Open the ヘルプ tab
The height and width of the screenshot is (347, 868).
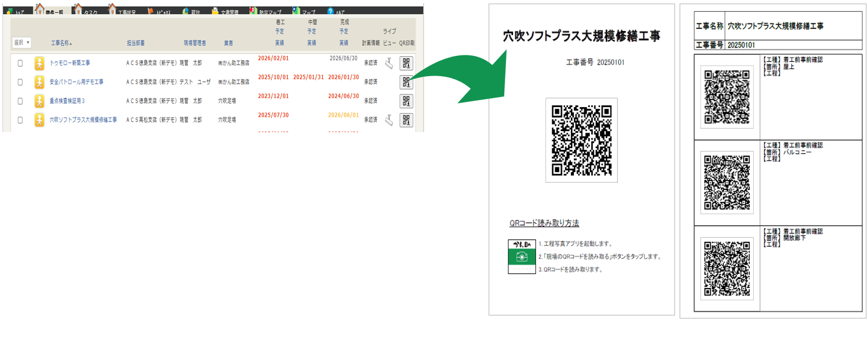click(x=336, y=11)
